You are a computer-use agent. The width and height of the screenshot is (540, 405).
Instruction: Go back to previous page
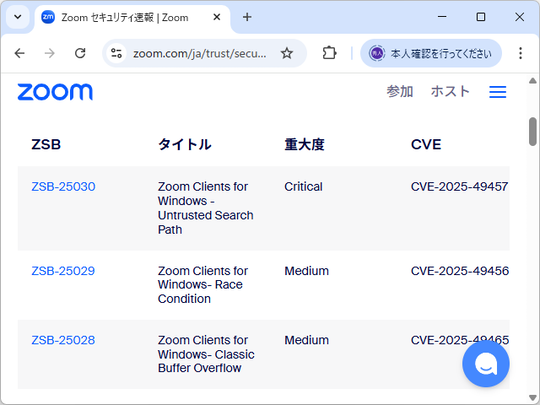(x=20, y=53)
